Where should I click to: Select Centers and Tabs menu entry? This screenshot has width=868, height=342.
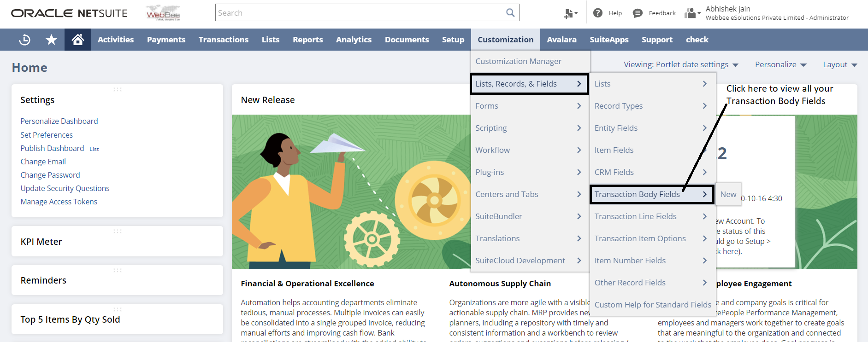(530, 194)
